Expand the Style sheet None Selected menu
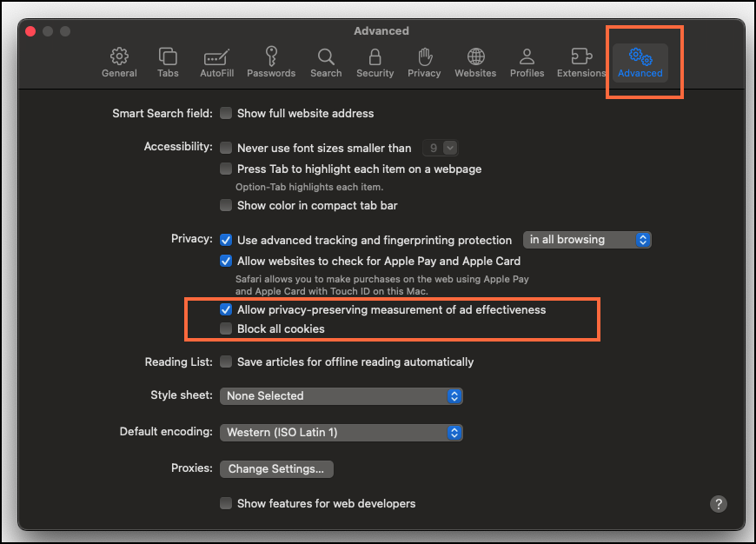Viewport: 756px width, 544px height. 341,396
